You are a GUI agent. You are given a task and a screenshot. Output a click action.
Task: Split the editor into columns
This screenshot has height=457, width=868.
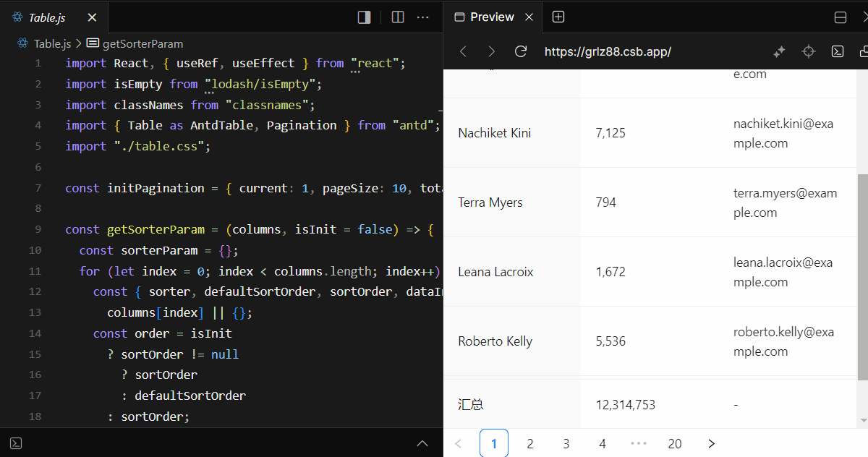[398, 17]
